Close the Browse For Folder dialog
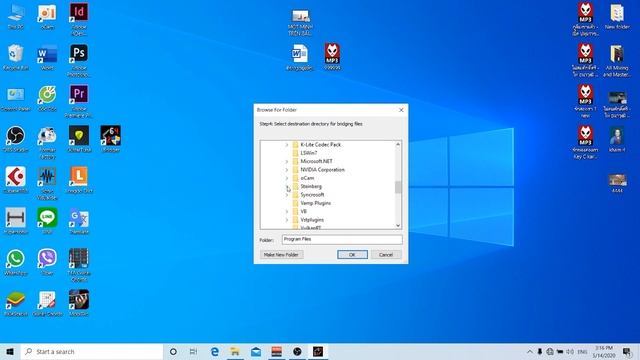 pyautogui.click(x=401, y=110)
